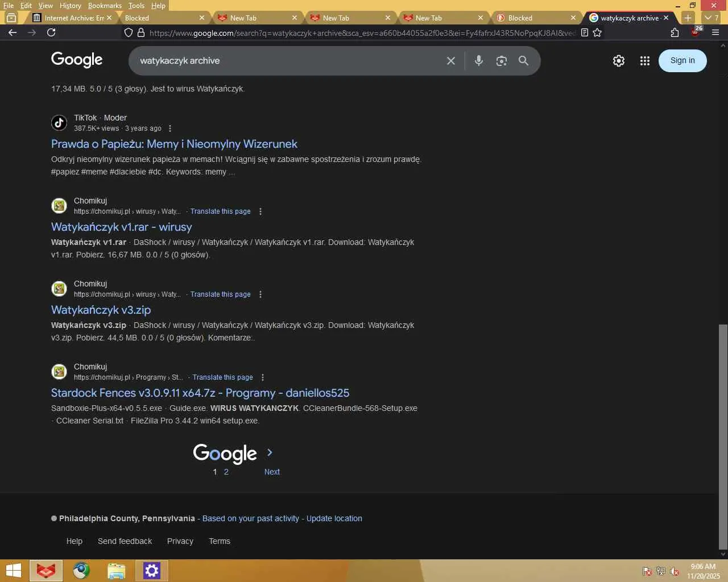Show site security lock information
Screen dimensions: 728x582
tap(141, 32)
